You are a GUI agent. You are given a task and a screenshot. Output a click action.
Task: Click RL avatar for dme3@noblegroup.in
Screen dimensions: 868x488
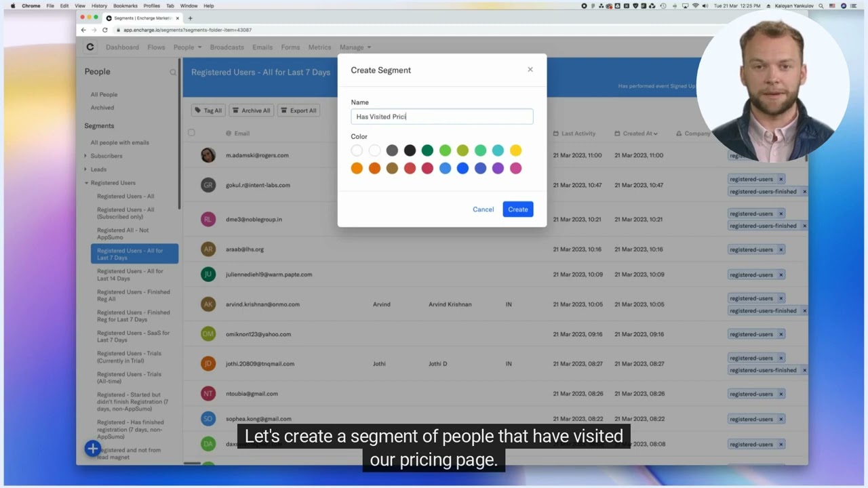point(208,219)
